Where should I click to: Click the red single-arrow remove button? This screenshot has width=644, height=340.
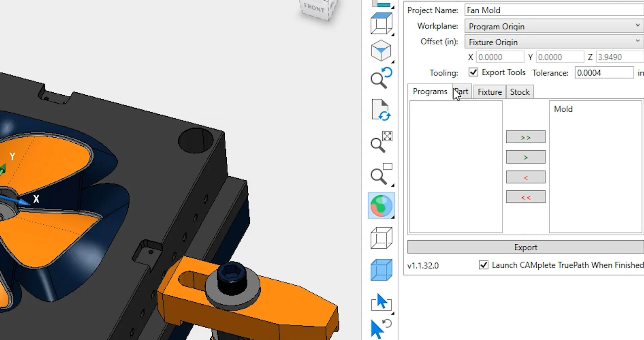point(526,177)
